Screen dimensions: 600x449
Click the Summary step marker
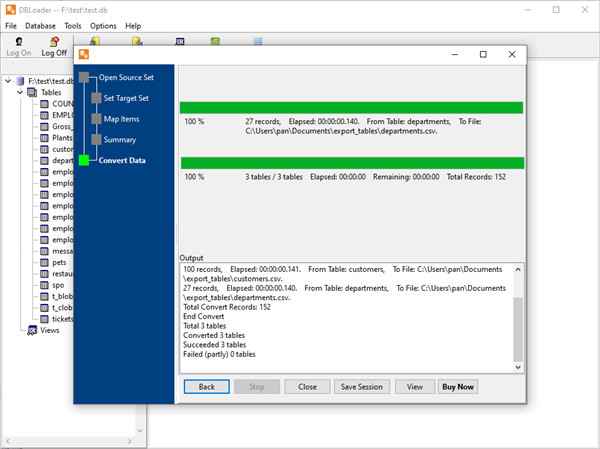point(95,139)
